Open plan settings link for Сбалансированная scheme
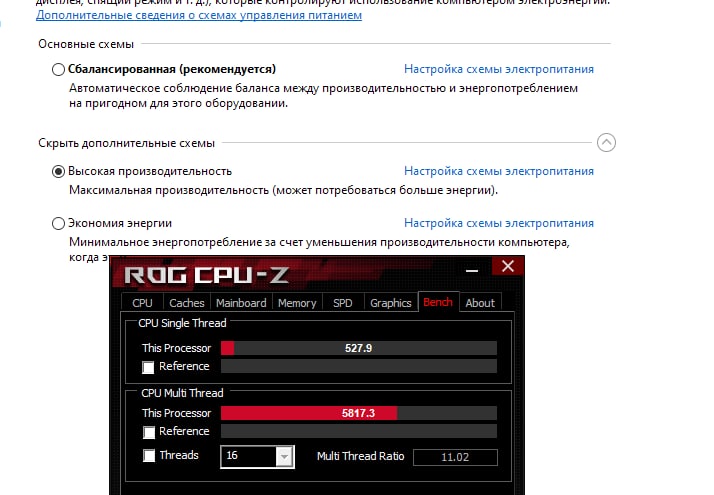This screenshot has width=714, height=495. tap(499, 69)
